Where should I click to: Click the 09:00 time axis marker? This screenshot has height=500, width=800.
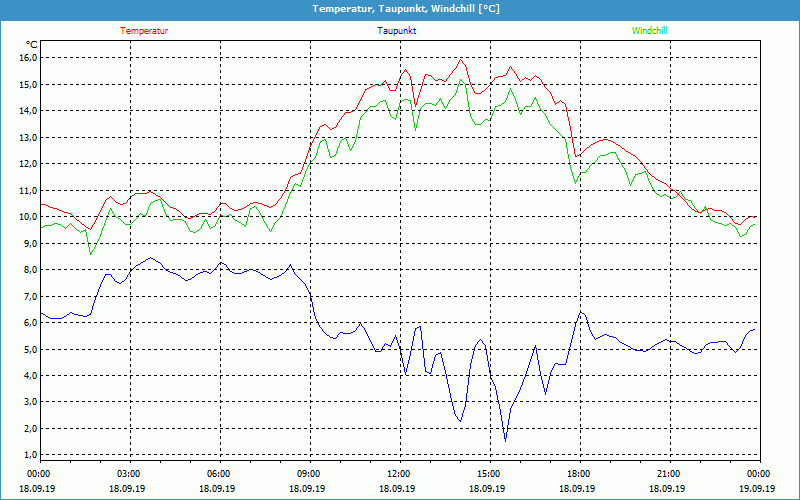(x=309, y=474)
